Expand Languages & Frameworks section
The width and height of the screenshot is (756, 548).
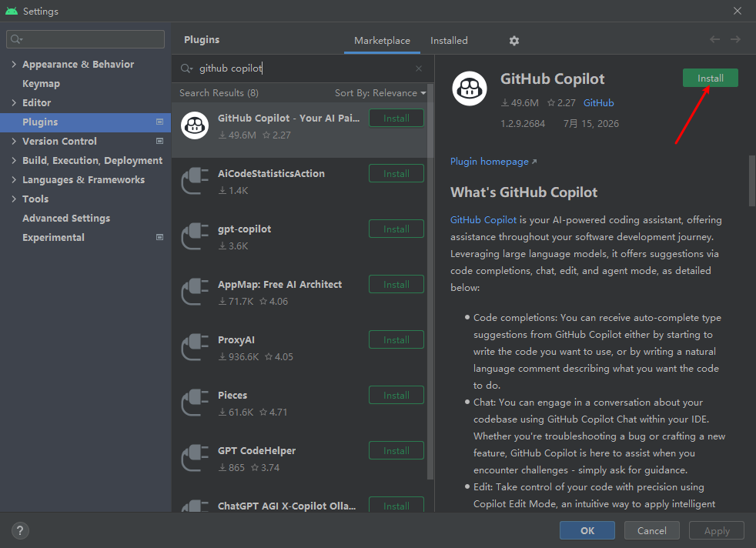click(14, 180)
